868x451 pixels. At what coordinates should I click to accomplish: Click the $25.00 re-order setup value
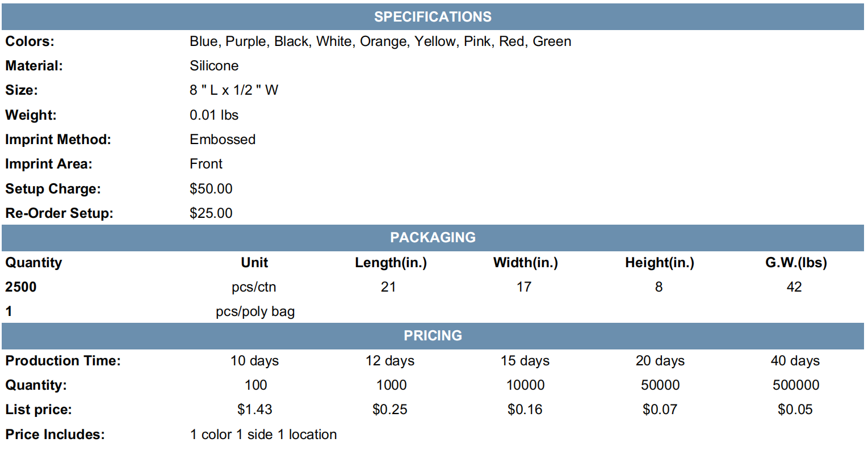(x=211, y=213)
